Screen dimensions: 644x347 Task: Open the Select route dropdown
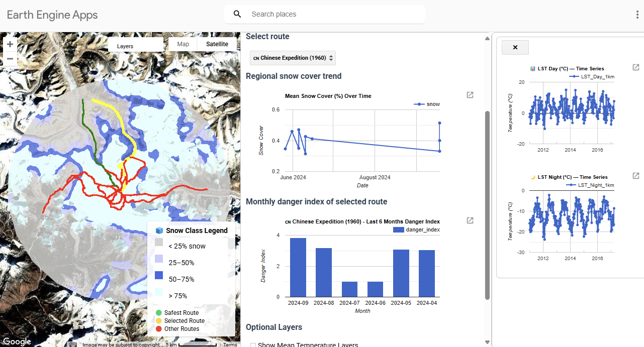click(x=293, y=58)
